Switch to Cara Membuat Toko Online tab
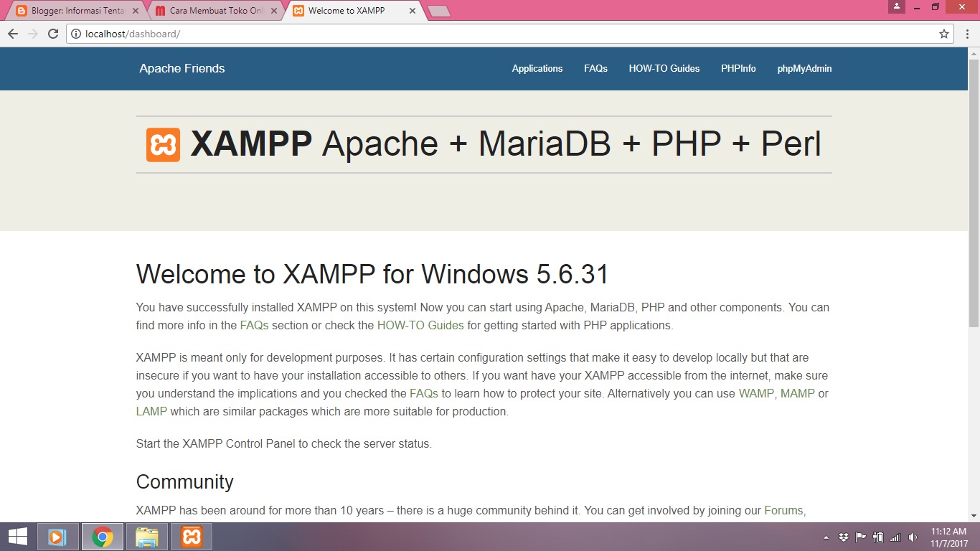Viewport: 980px width, 551px height. pos(217,11)
